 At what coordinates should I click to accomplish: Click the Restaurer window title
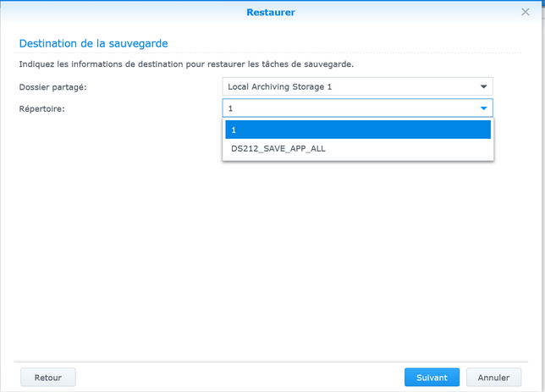pyautogui.click(x=271, y=12)
